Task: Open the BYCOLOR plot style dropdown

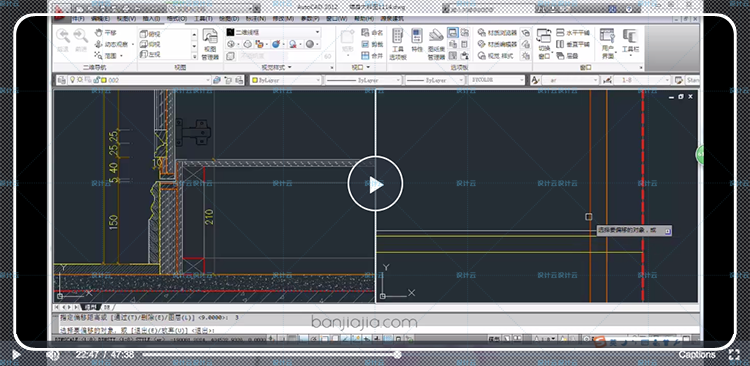Action: pos(496,80)
